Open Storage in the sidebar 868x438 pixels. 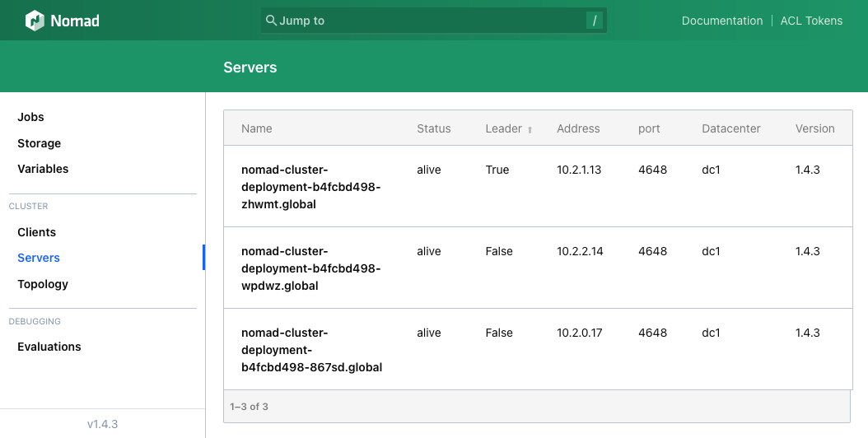[40, 143]
